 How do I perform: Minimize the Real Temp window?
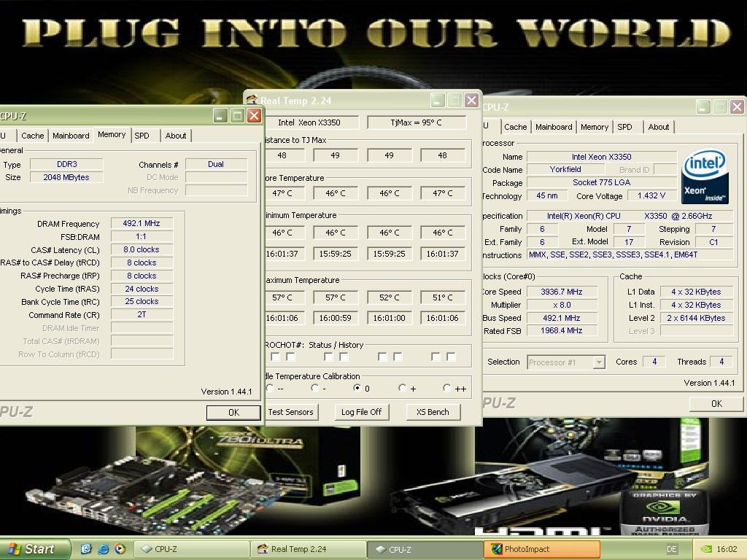[x=438, y=100]
